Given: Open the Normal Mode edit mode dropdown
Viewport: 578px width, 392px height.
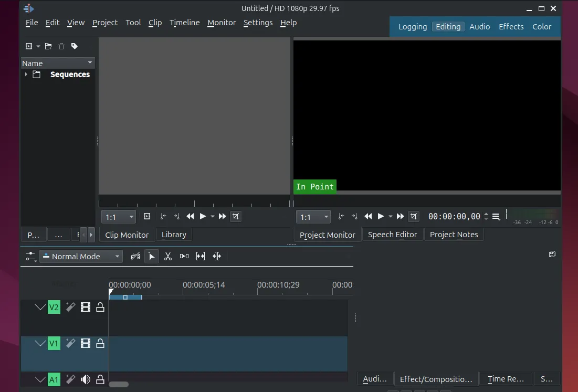Looking at the screenshot, I should click(x=81, y=256).
